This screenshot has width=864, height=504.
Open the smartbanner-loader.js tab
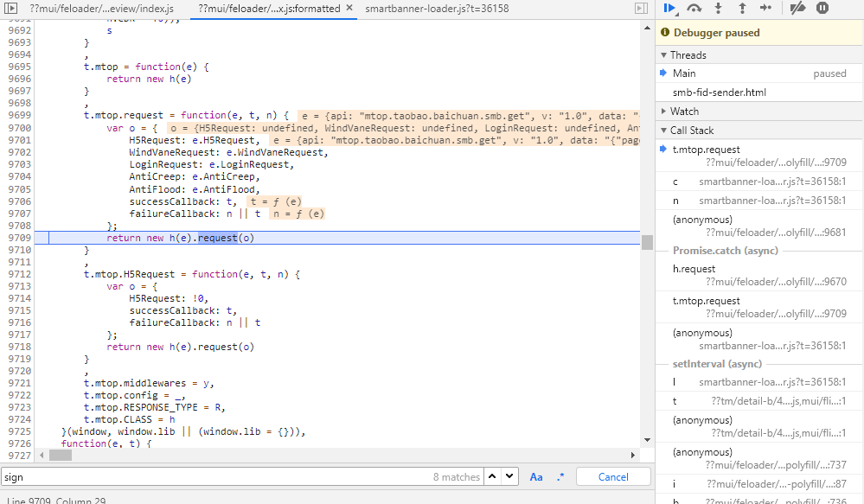click(437, 9)
